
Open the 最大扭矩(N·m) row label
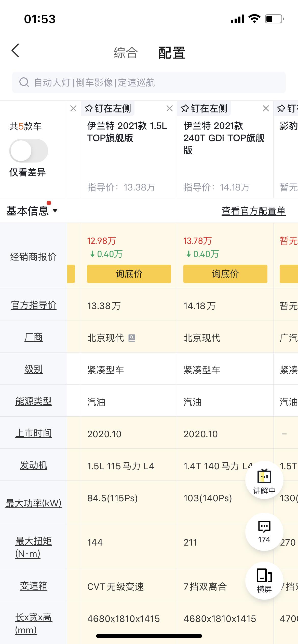point(34,548)
